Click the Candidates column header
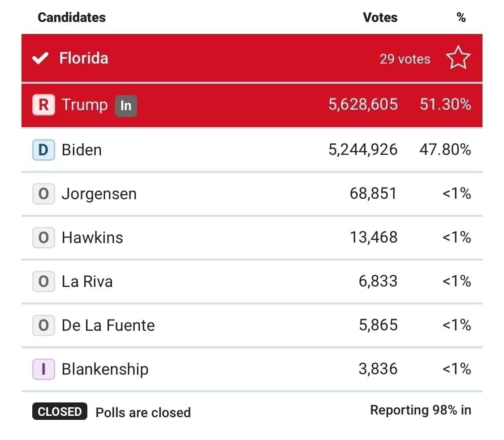The height and width of the screenshot is (440, 504). point(72,17)
